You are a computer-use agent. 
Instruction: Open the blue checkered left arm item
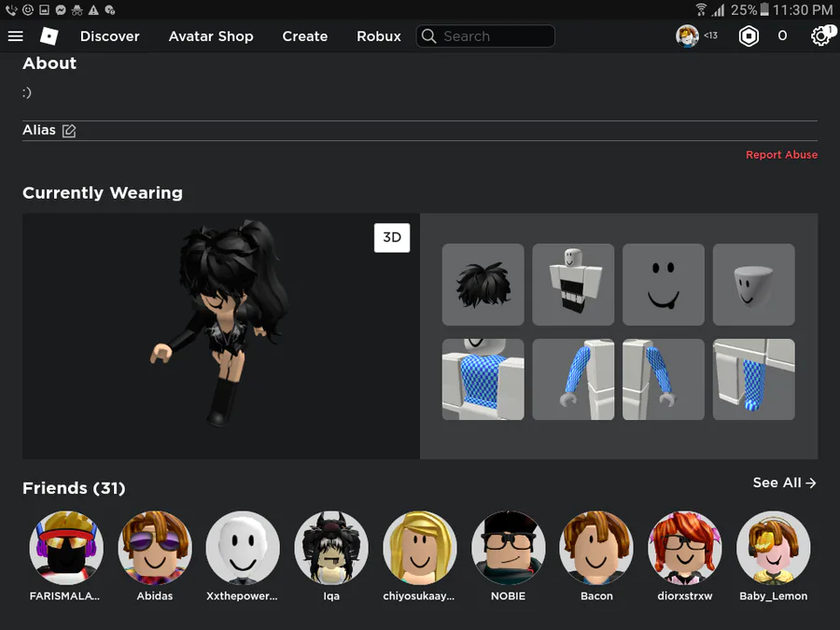664,379
